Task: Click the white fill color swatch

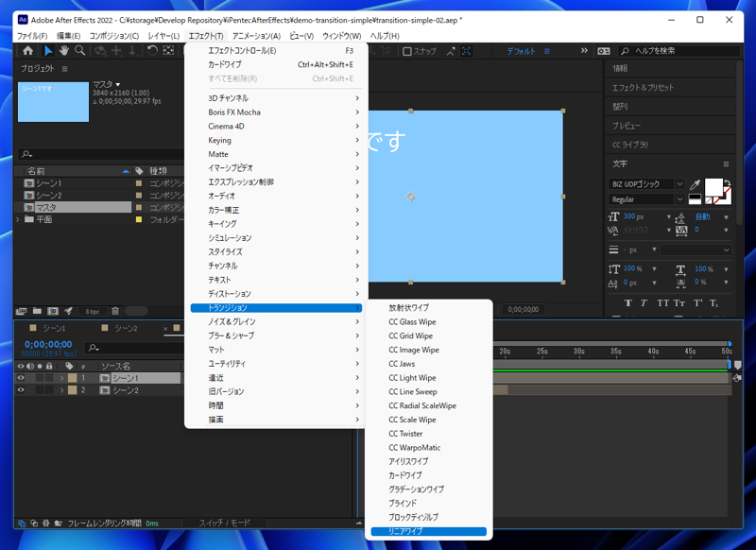Action: (713, 186)
